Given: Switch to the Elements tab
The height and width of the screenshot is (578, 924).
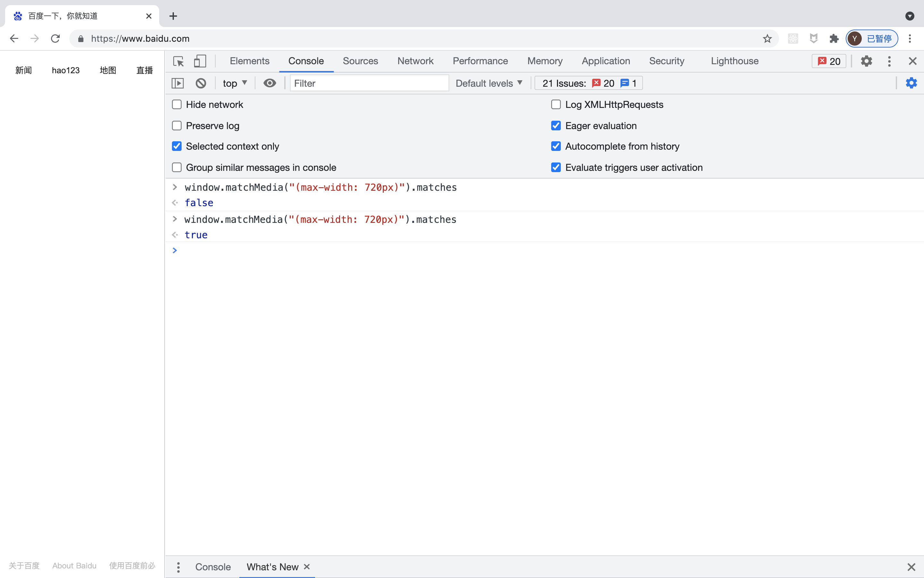Looking at the screenshot, I should (250, 61).
